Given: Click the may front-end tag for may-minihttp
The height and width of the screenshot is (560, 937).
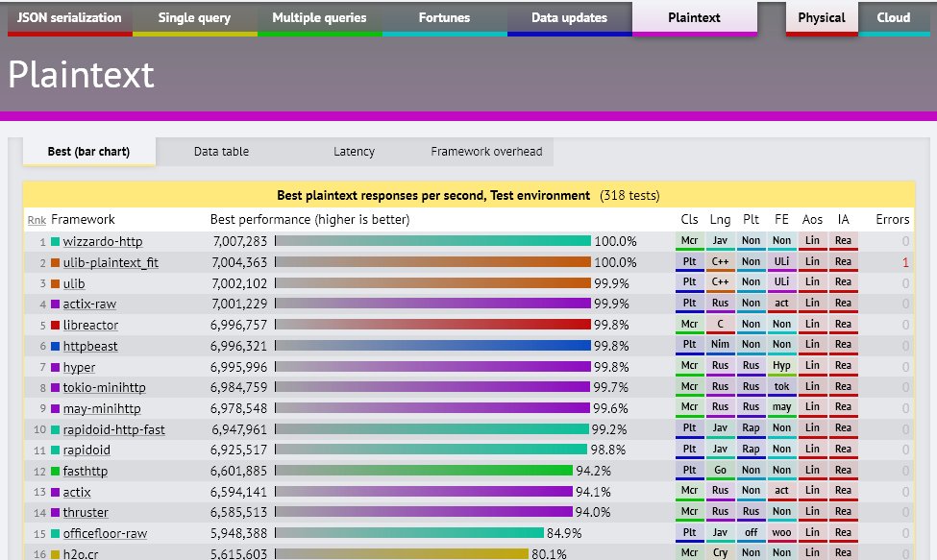Looking at the screenshot, I should (781, 408).
